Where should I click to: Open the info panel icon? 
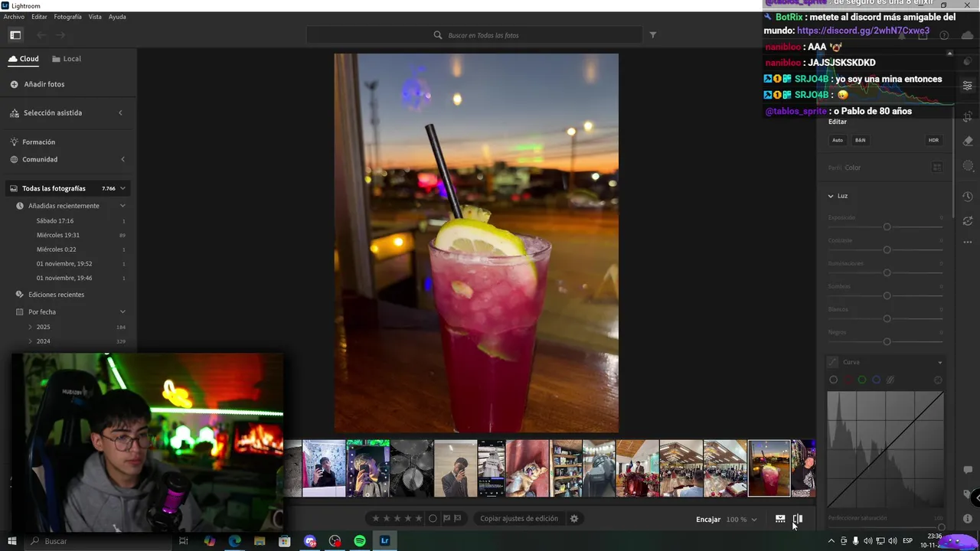point(968,518)
